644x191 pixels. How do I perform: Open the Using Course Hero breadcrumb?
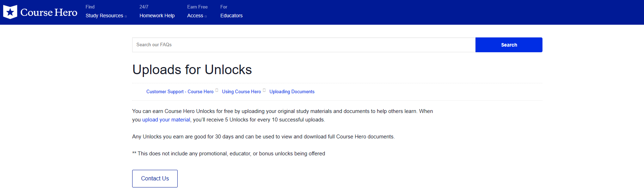pos(241,91)
